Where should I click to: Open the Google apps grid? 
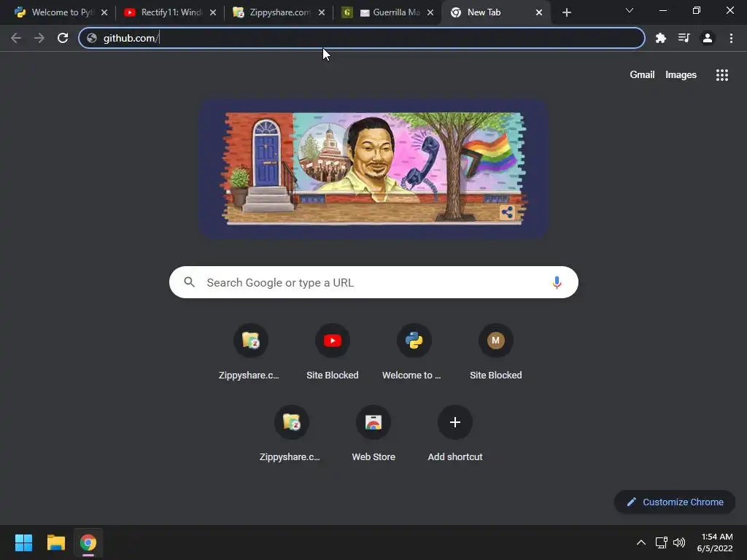721,75
